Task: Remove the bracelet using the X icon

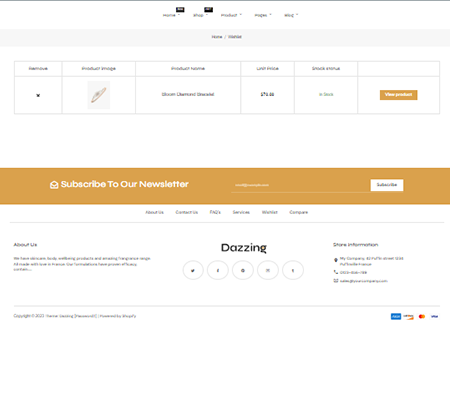Action: (38, 95)
